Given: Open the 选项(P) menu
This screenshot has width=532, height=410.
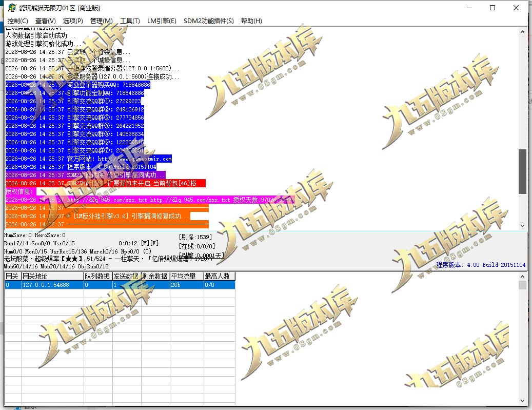Looking at the screenshot, I should coord(73,21).
